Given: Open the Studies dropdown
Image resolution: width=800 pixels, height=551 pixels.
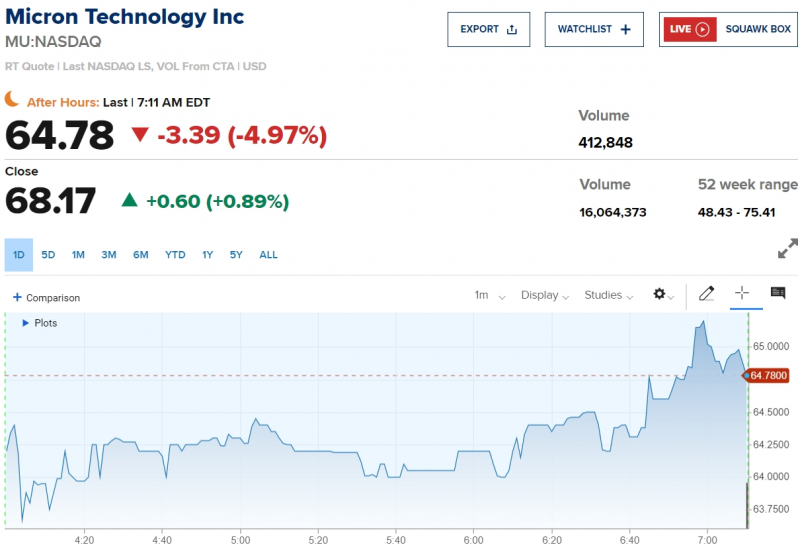Looking at the screenshot, I should 609,295.
